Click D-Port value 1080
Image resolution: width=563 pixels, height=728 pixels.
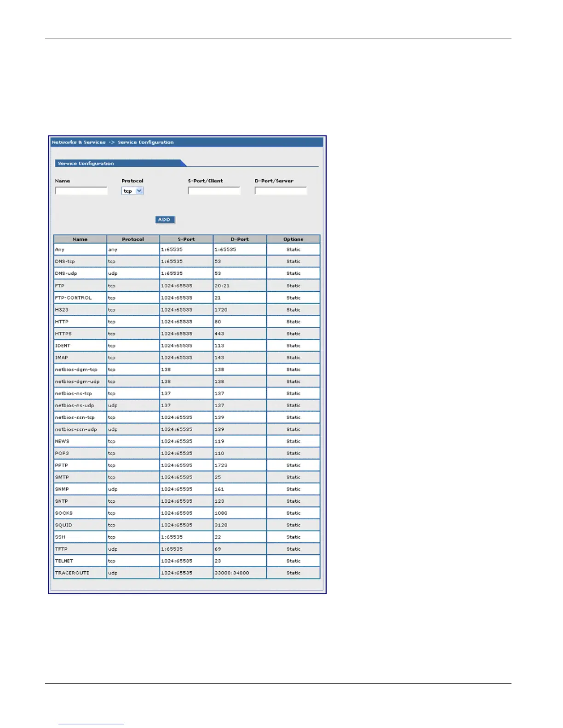221,513
